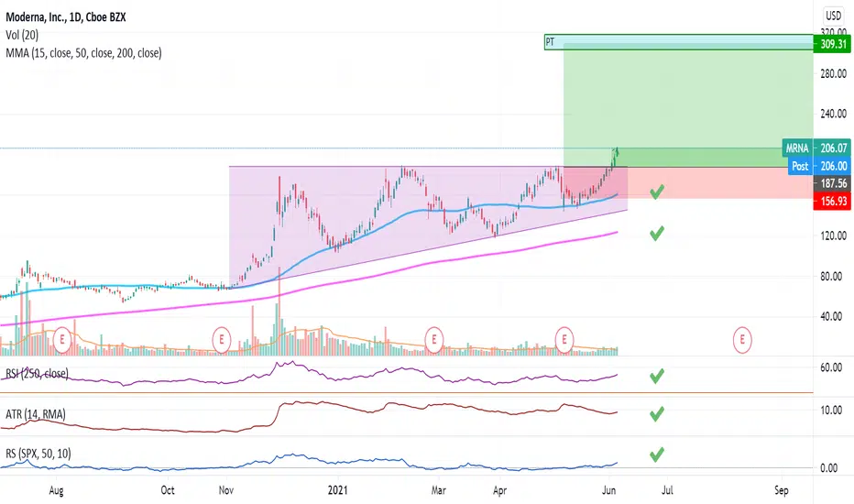Click the MRNA 206.07 last price label

coord(816,148)
